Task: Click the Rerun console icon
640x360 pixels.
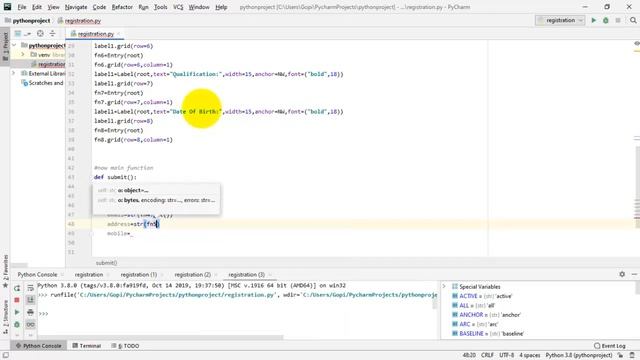Action: 17,288
